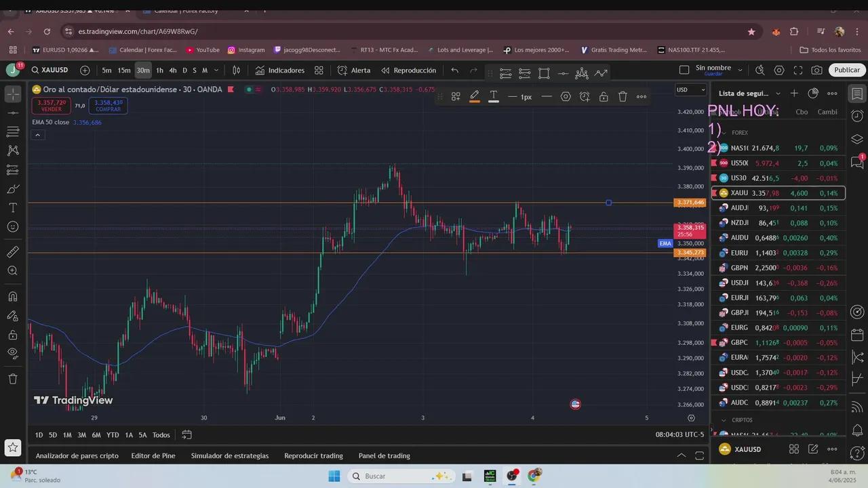
Task: Take a chart snapshot with the camera icon
Action: 816,70
